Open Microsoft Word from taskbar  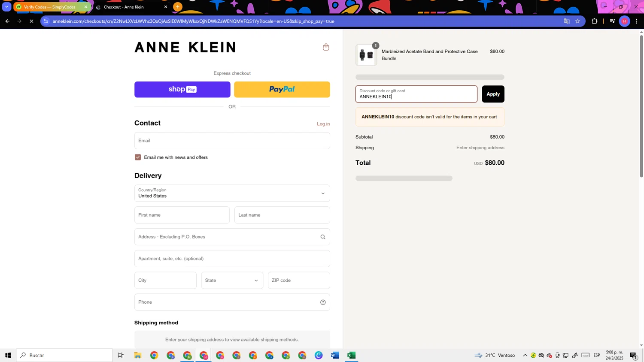pyautogui.click(x=335, y=355)
